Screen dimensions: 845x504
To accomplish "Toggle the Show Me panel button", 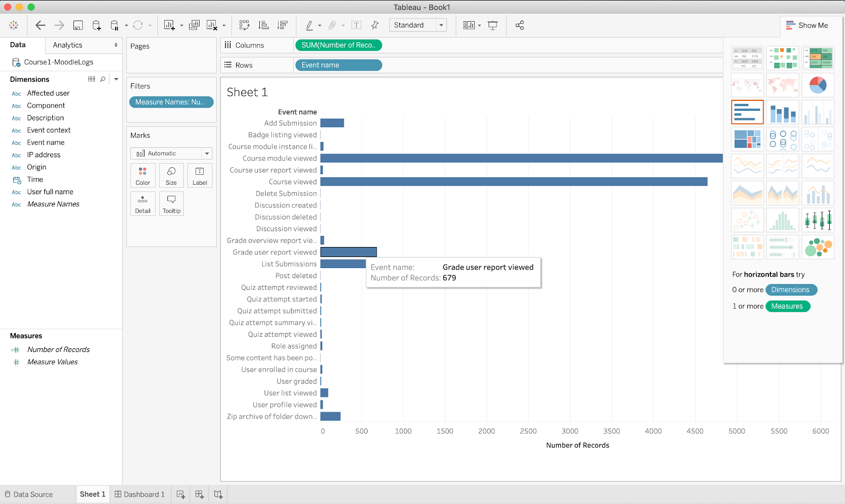I will click(807, 25).
